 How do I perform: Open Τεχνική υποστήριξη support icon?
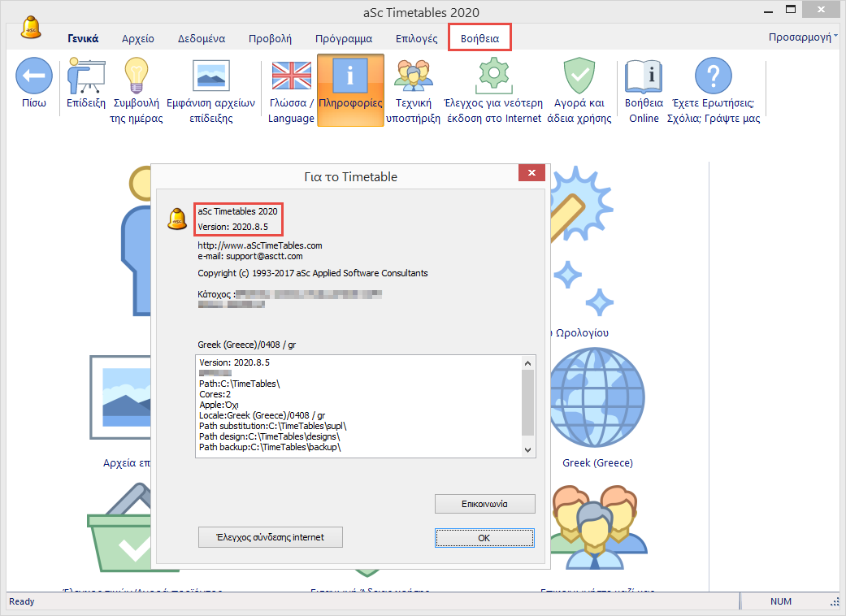pyautogui.click(x=413, y=77)
